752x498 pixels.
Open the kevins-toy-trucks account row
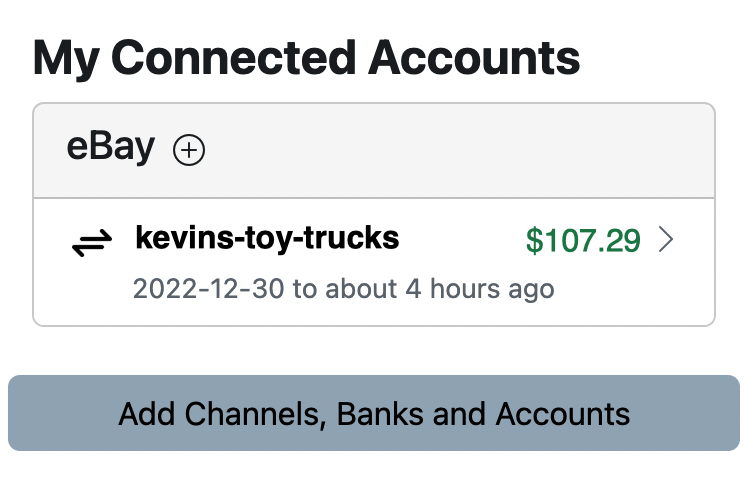coord(374,262)
